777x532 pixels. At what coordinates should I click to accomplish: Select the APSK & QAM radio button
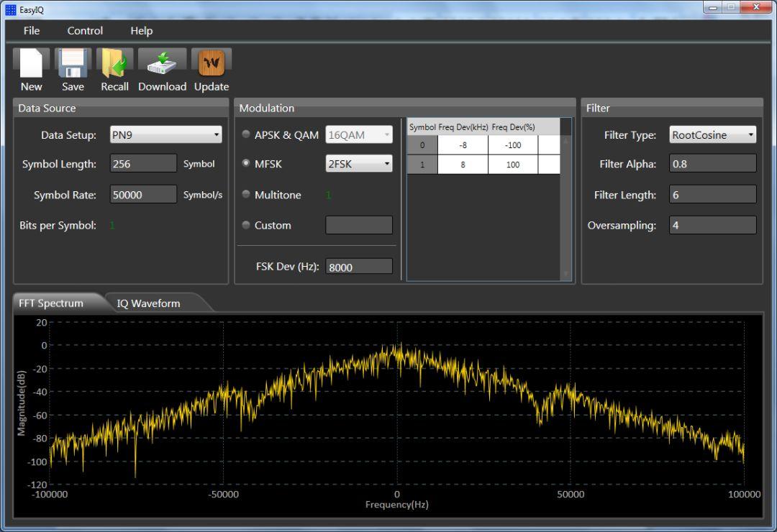click(x=247, y=134)
